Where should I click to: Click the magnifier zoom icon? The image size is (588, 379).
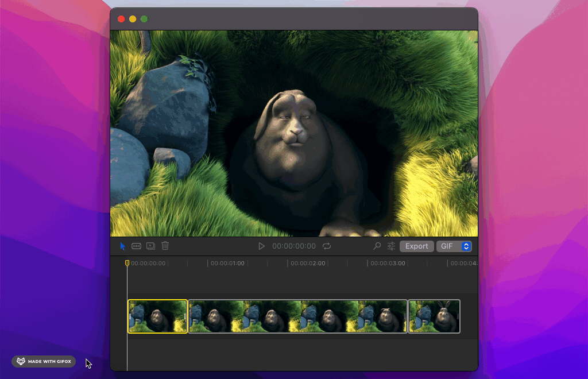tap(377, 246)
